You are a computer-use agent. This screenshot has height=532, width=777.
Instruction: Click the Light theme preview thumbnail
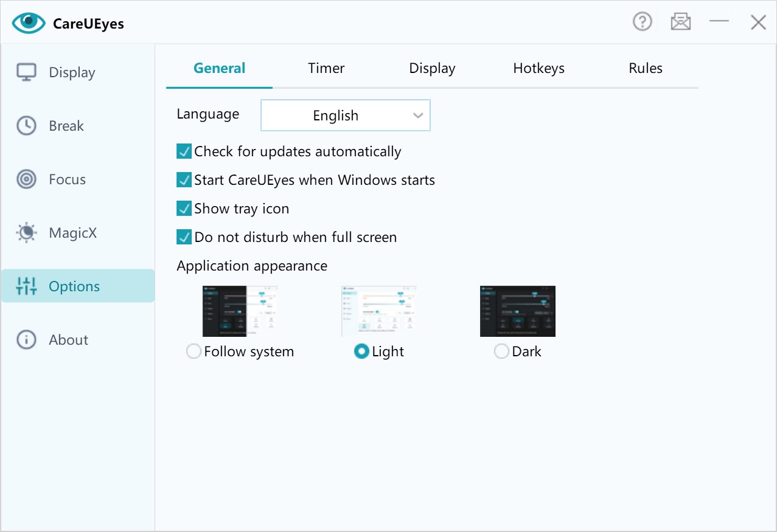pyautogui.click(x=379, y=311)
